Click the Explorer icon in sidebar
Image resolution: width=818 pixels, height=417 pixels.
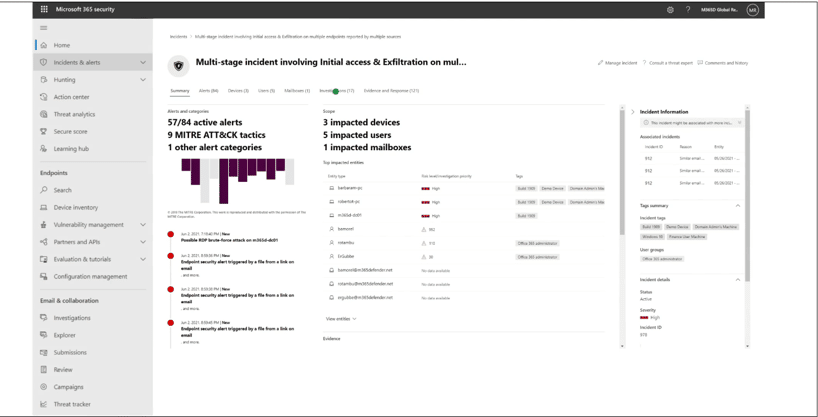(44, 335)
